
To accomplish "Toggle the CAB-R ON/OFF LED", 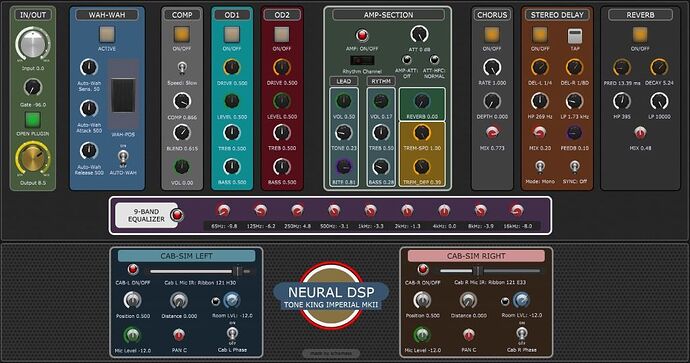I will [x=423, y=269].
